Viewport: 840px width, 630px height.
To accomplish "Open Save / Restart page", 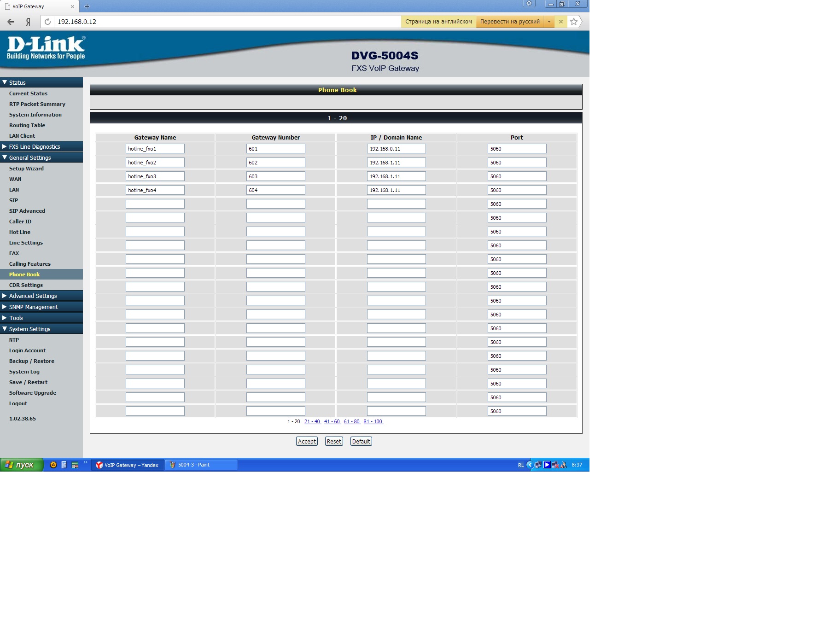I will tap(28, 382).
